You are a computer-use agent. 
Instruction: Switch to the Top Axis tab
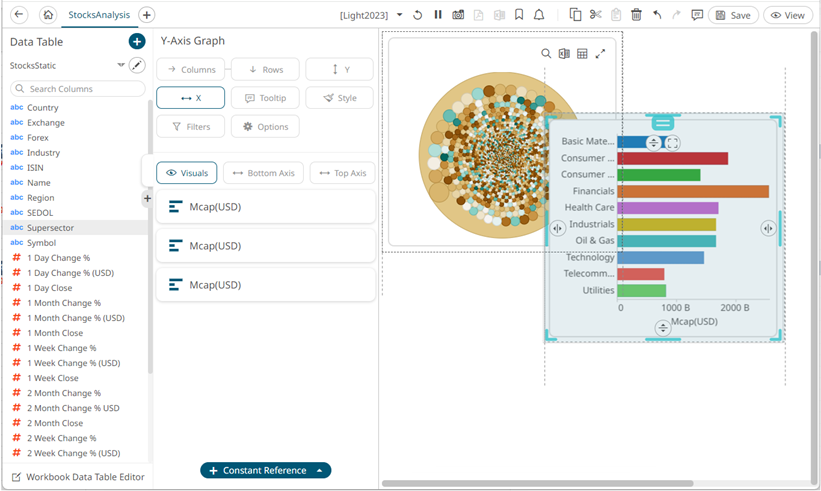[x=342, y=173]
